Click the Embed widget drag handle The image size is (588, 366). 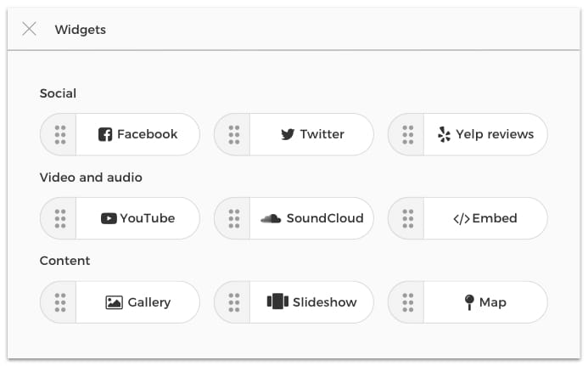pyautogui.click(x=407, y=218)
